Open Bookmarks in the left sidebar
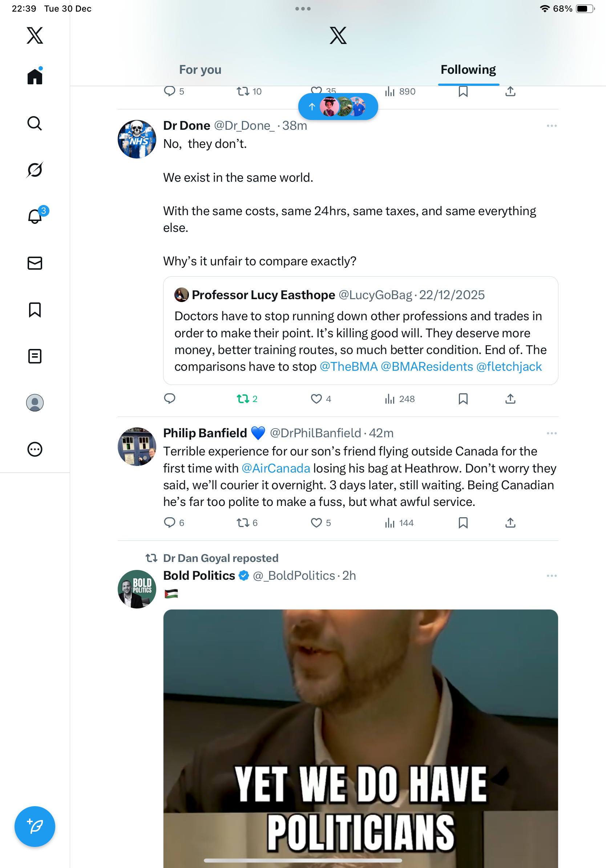 point(35,310)
